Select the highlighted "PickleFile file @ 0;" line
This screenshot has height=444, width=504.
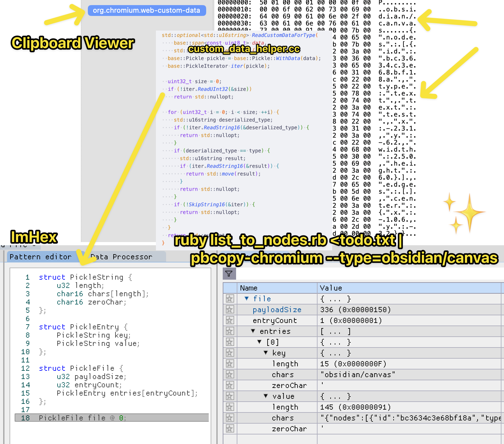(x=112, y=418)
